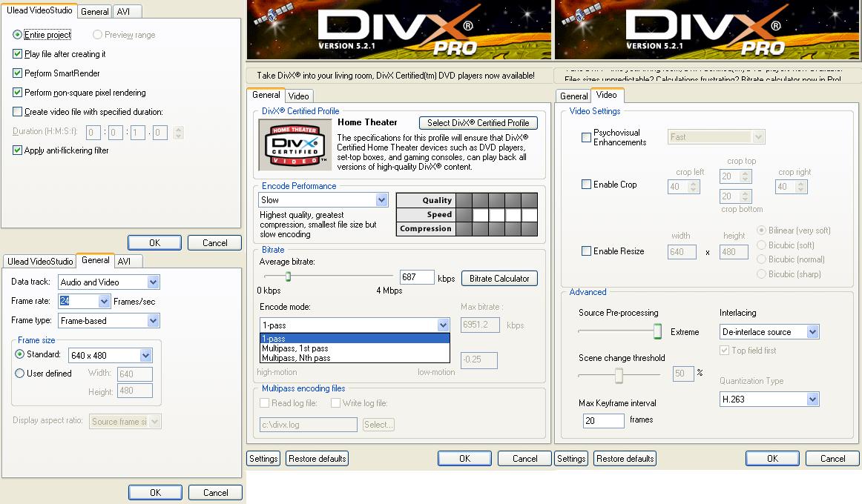Click the "Highest quality, greatest compression" description
The width and height of the screenshot is (862, 504).
pyautogui.click(x=318, y=225)
